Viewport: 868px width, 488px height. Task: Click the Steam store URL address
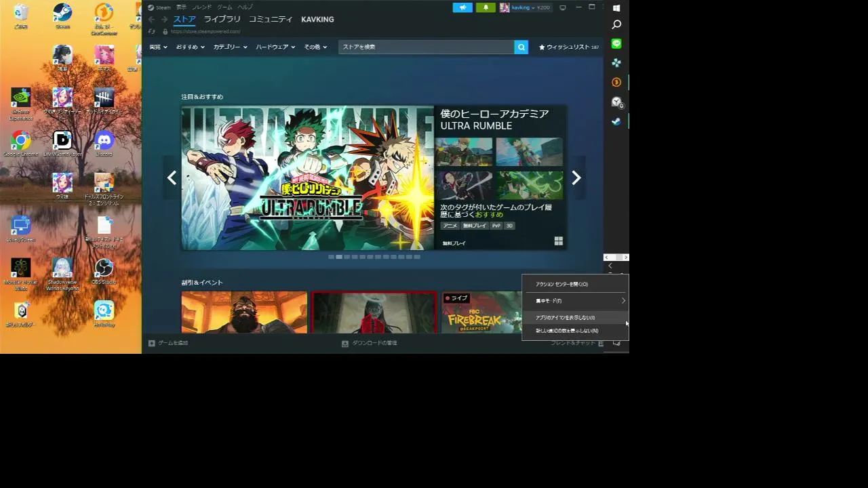pos(205,31)
